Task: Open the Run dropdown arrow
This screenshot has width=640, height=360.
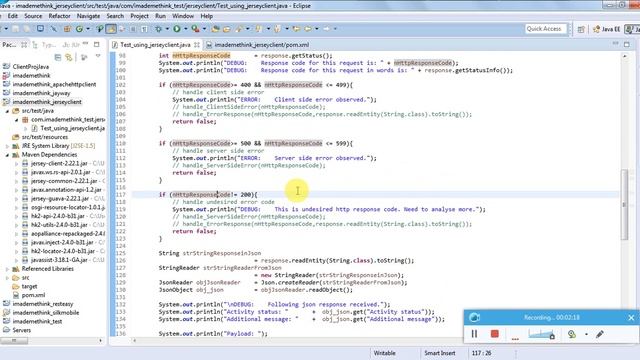Action: click(x=185, y=29)
